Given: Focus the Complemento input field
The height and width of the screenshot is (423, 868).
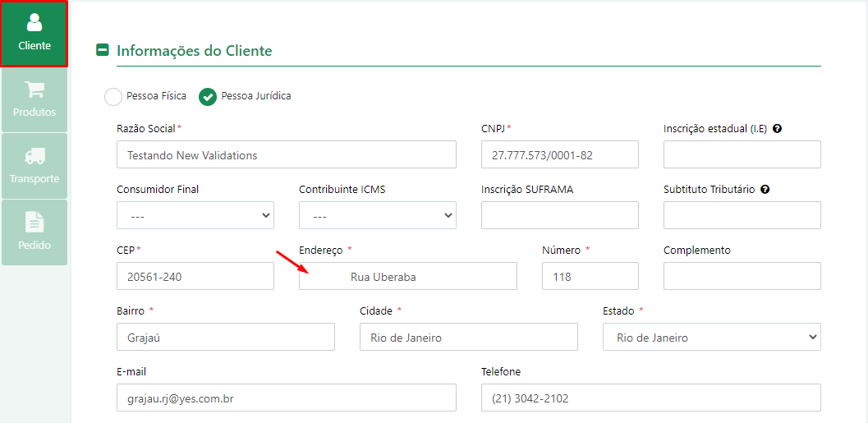Looking at the screenshot, I should (742, 276).
